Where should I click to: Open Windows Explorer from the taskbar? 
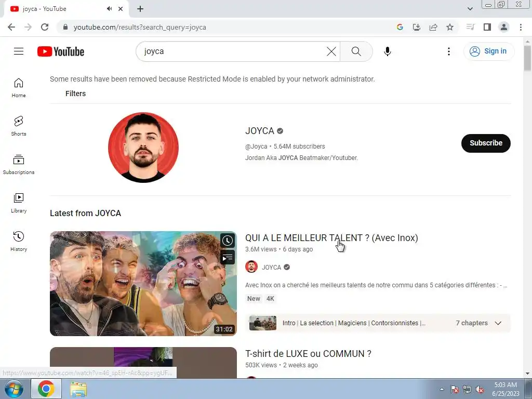[78, 389]
